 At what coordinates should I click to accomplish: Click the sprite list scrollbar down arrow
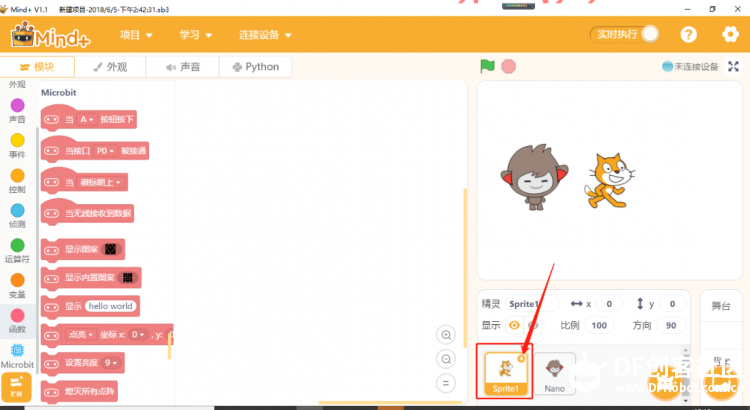coord(686,400)
